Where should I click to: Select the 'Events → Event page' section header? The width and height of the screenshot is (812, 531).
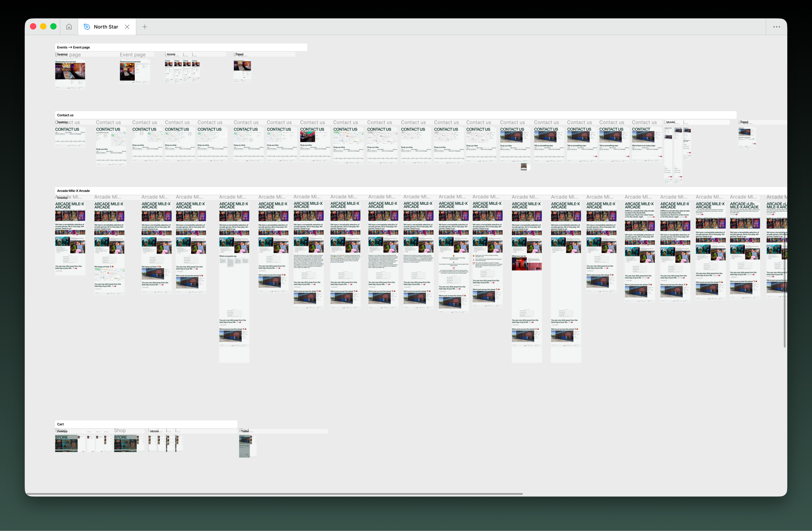pyautogui.click(x=73, y=47)
